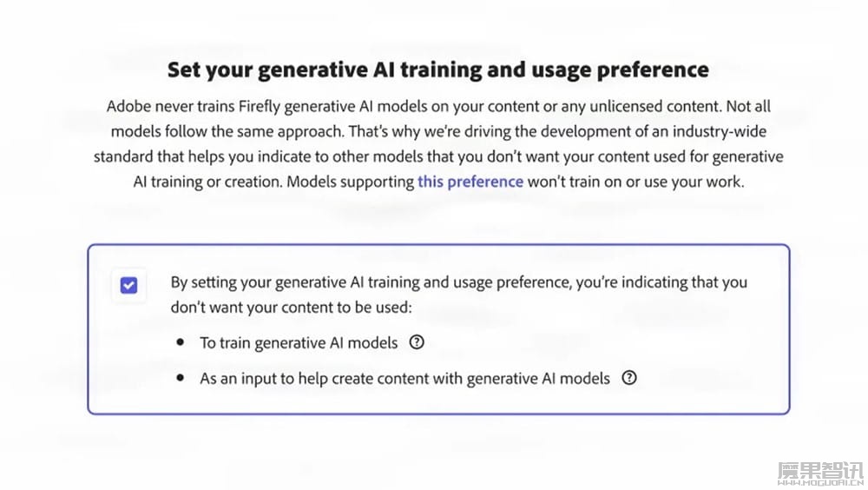868x490 pixels.
Task: Click the "As an input to help create content" text
Action: click(404, 379)
